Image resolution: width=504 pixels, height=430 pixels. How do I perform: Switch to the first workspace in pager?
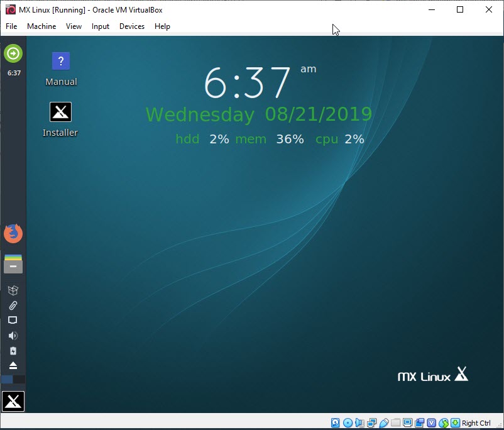coord(7,380)
